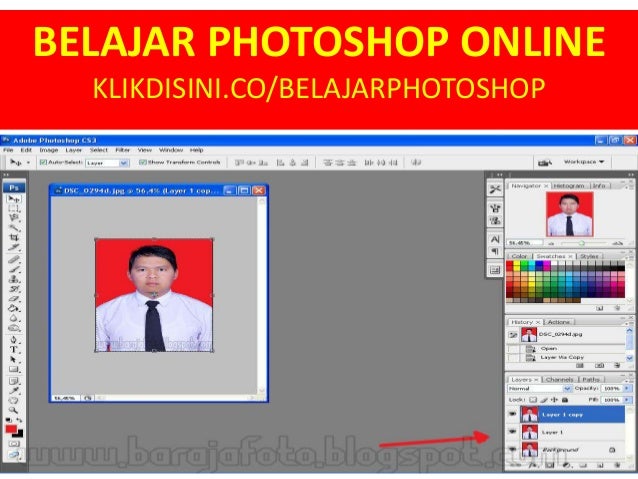This screenshot has height=479, width=638.
Task: Select the Hand tool
Action: (14, 400)
